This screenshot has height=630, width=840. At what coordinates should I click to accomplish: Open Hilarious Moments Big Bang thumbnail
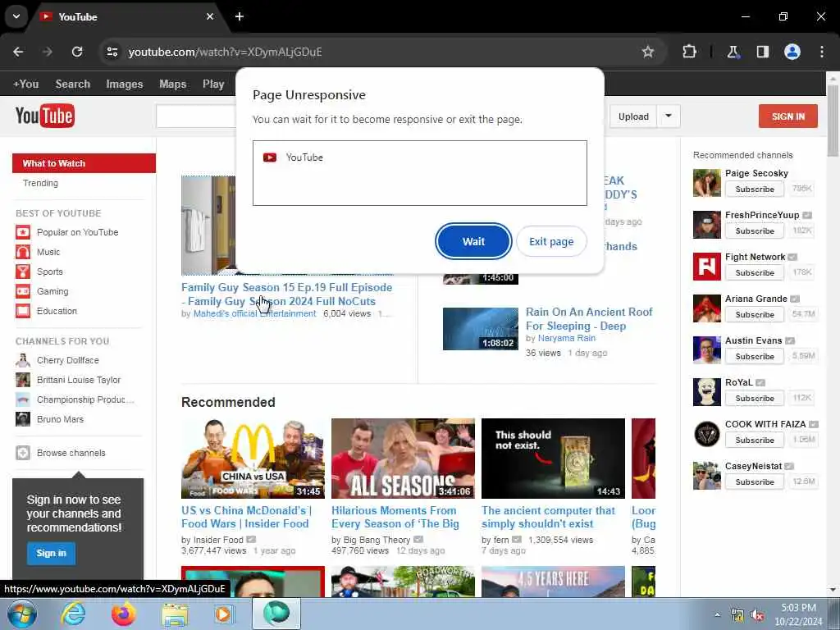[x=403, y=459]
